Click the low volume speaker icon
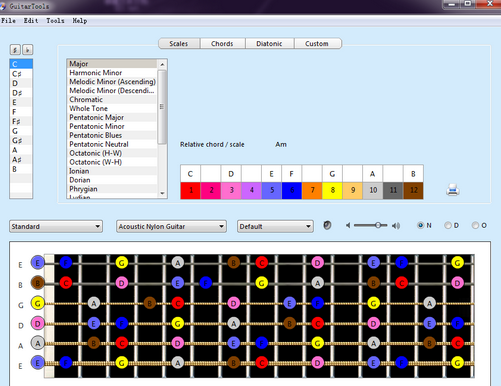This screenshot has height=386, width=501. pyautogui.click(x=348, y=226)
